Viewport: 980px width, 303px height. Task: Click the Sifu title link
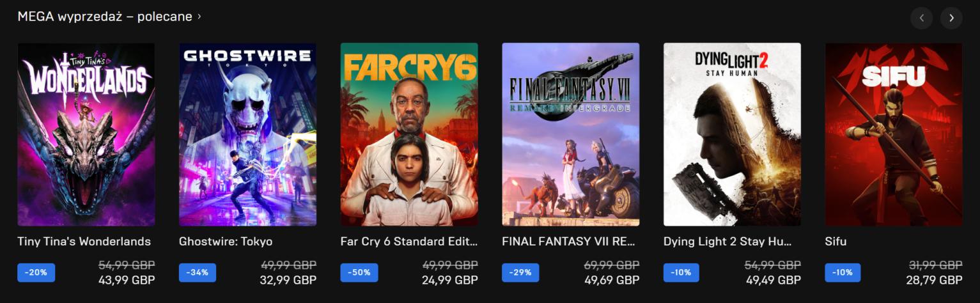[x=836, y=242]
